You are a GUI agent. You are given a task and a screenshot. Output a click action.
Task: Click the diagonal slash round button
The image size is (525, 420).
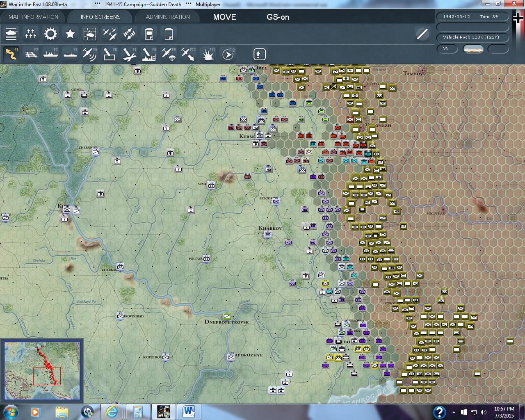pos(422,34)
